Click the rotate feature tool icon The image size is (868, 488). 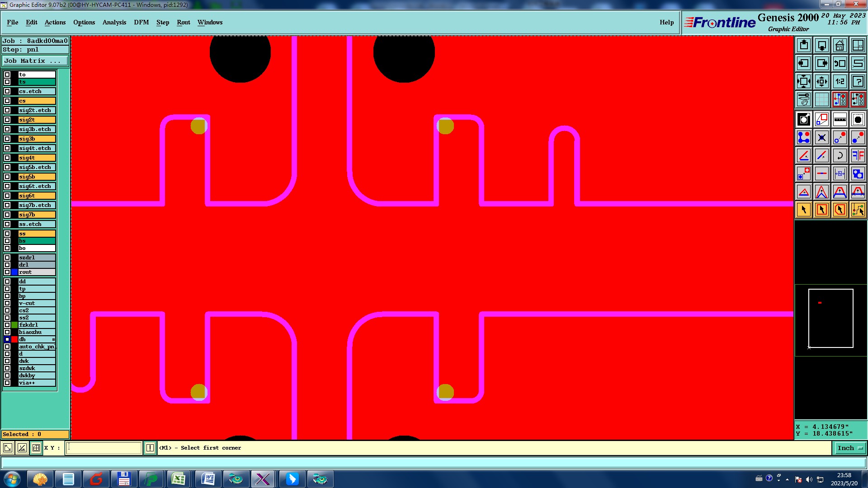(840, 156)
